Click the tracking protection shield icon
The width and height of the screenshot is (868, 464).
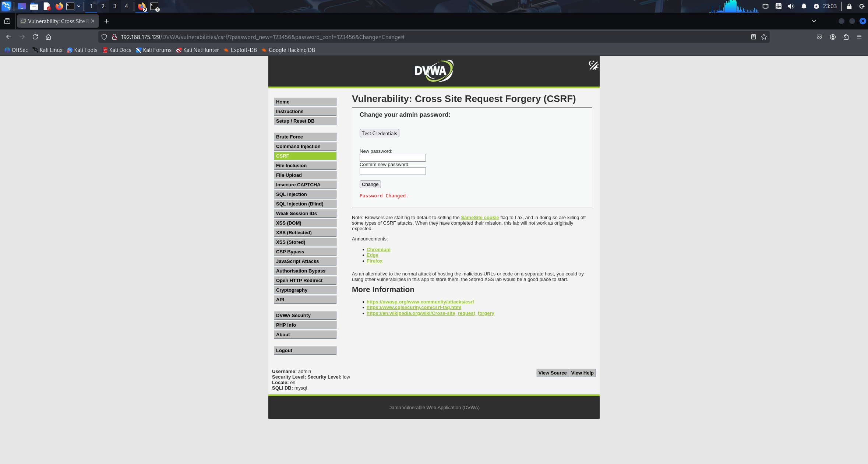(x=104, y=37)
